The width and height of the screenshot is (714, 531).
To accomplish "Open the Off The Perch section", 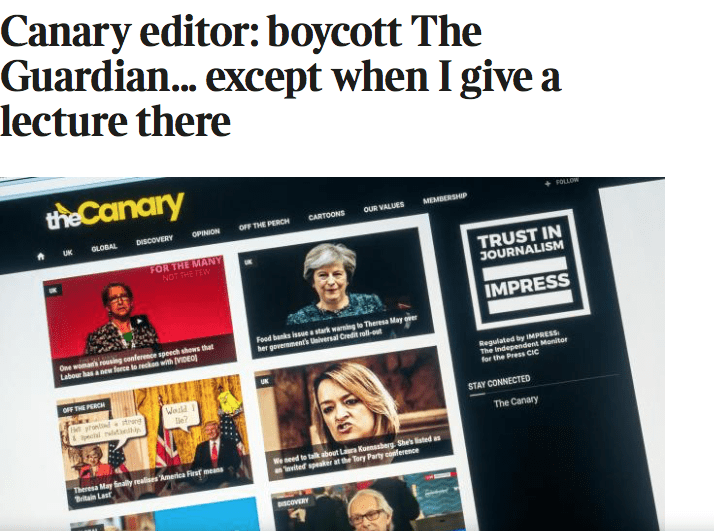I will [264, 224].
